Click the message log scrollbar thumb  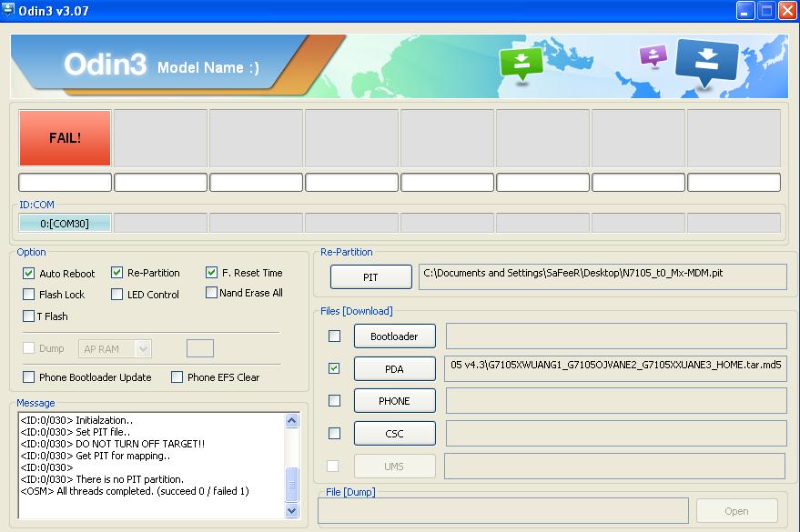click(292, 485)
